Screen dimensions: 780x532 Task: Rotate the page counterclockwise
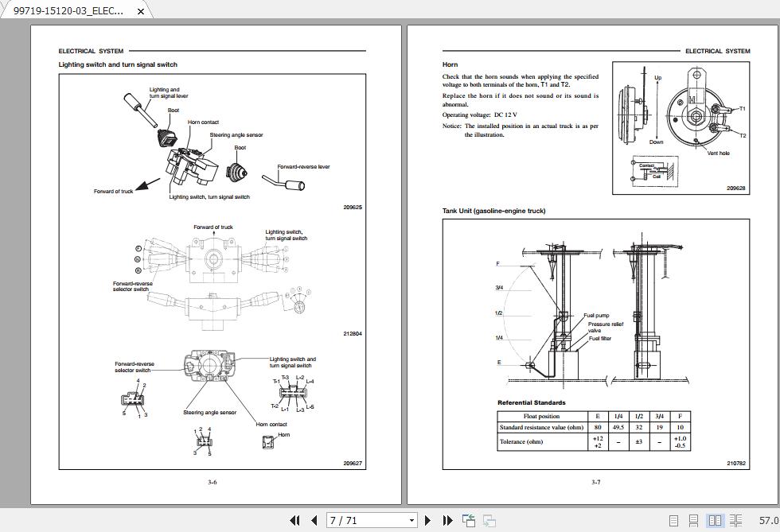(x=467, y=520)
